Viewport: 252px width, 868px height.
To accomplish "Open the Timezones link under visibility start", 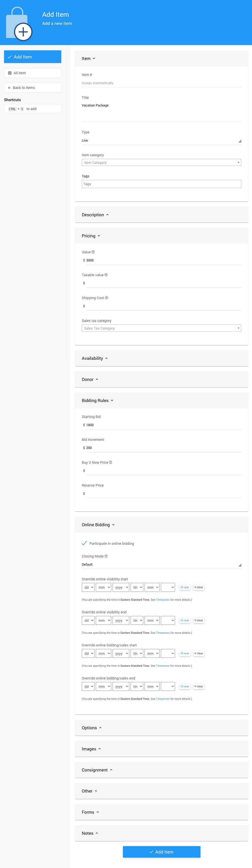I will (163, 600).
